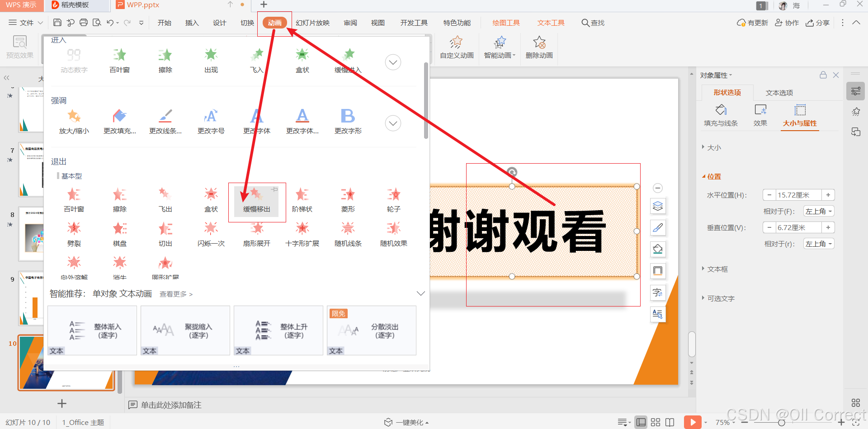Open horizontal 相对于 左上角 dropdown
This screenshot has width=868, height=429.
(819, 211)
